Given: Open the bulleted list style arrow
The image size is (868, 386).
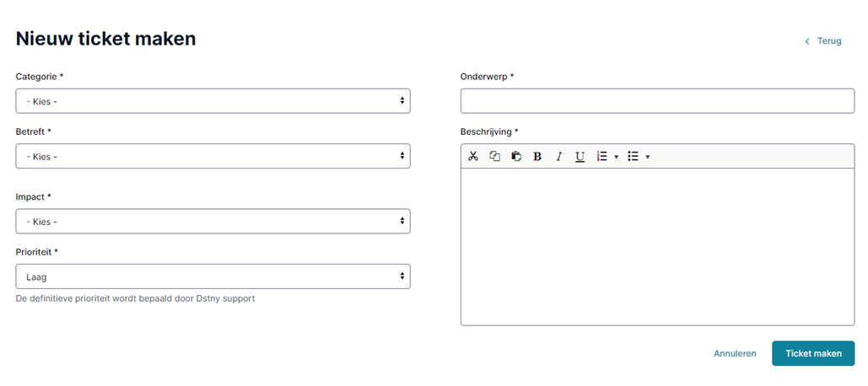Looking at the screenshot, I should click(647, 157).
